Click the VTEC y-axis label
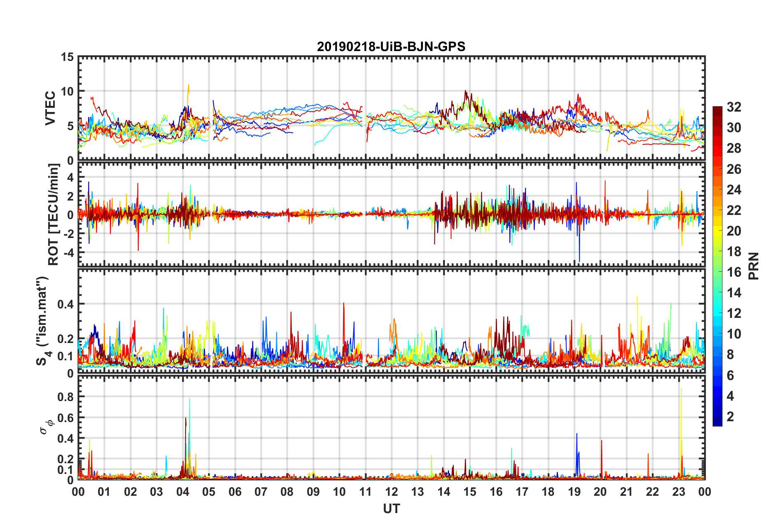This screenshot has height=532, width=783. [x=50, y=108]
